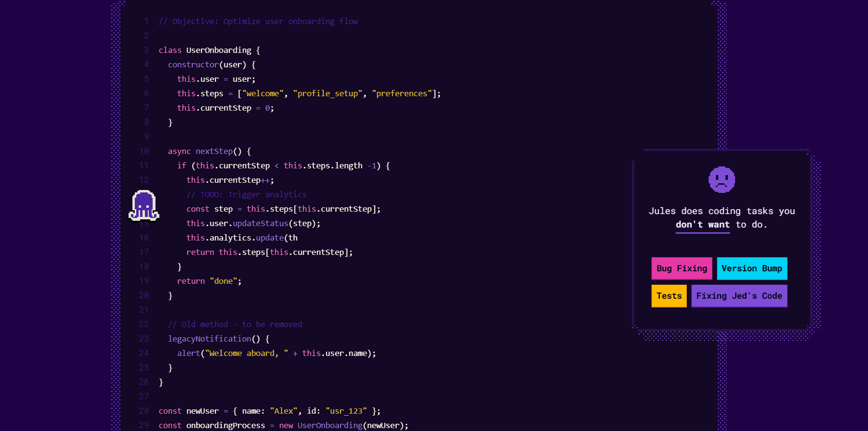
Task: Click the "const newUser" declaration line
Action: pos(270,411)
